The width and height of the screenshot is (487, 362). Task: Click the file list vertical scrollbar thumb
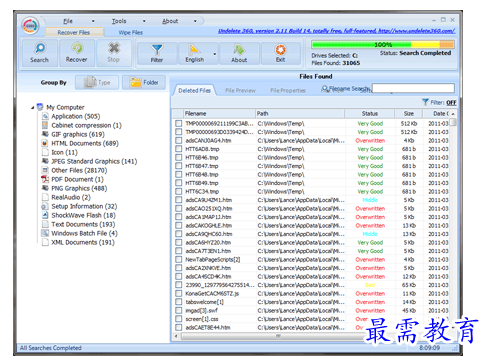453,122
